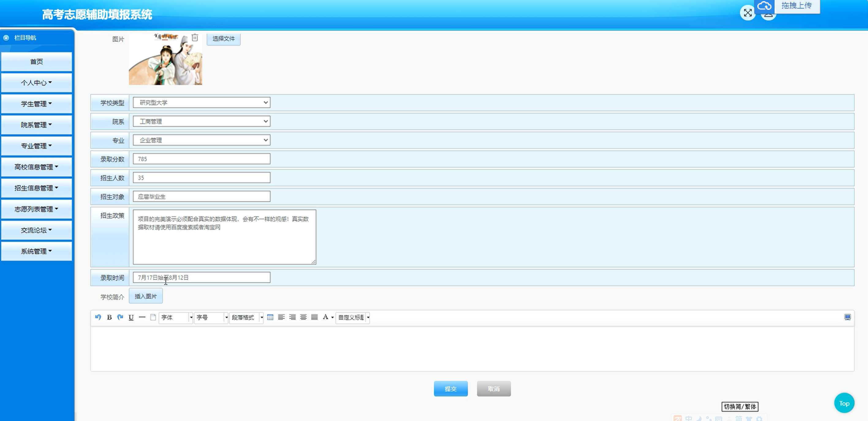Click the Top back-to-top button
This screenshot has width=868, height=421.
coord(844,403)
